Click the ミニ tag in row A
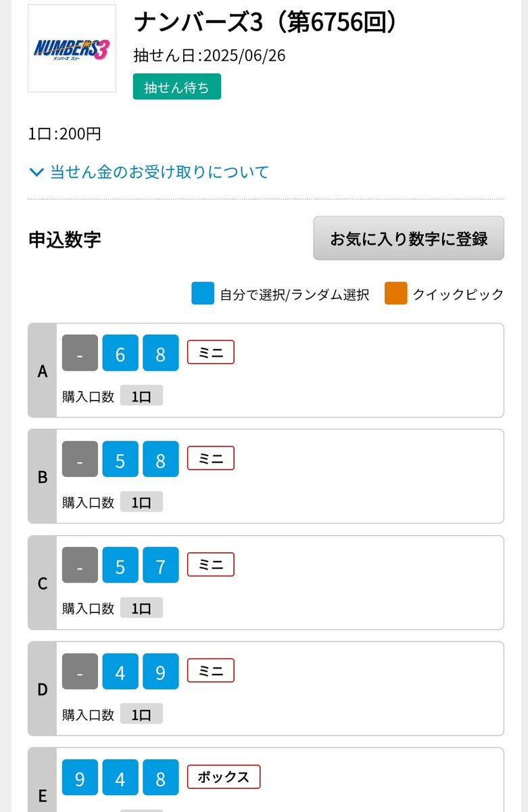Image resolution: width=528 pixels, height=812 pixels. 211,352
